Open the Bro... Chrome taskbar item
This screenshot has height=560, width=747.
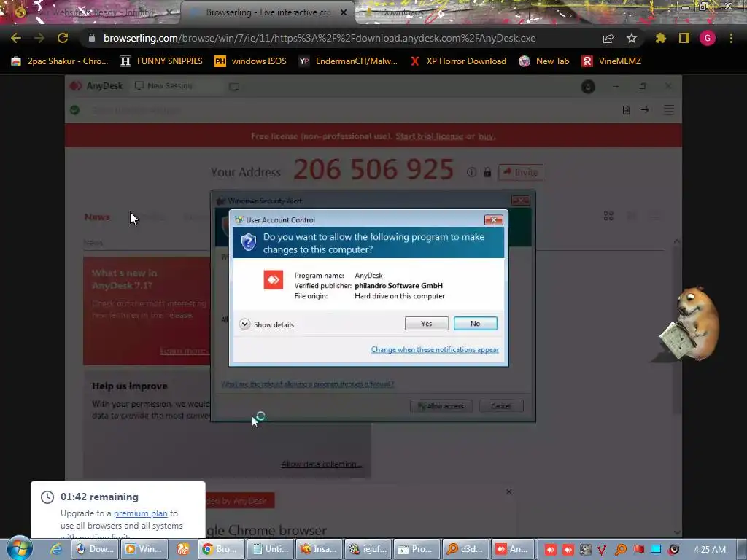[x=220, y=549]
